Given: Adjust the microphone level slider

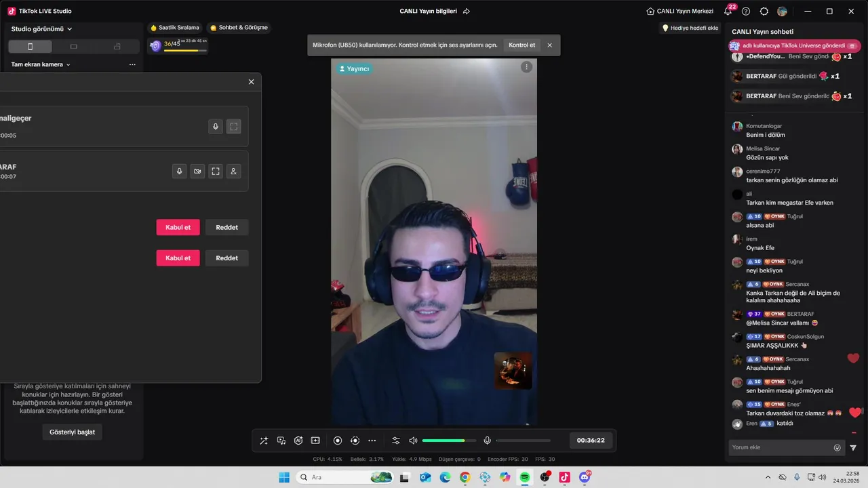Looking at the screenshot, I should click(523, 441).
